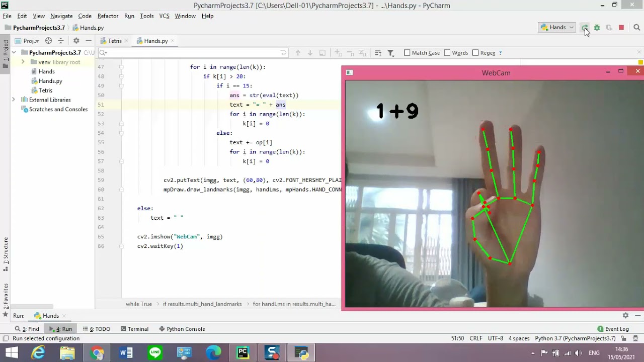Open LINE app in taskbar

(155, 353)
